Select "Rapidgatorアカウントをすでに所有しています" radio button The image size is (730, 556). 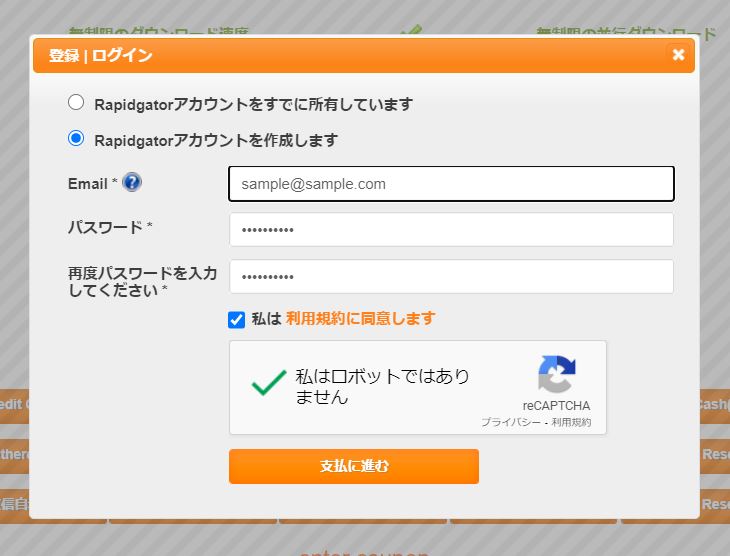(76, 102)
